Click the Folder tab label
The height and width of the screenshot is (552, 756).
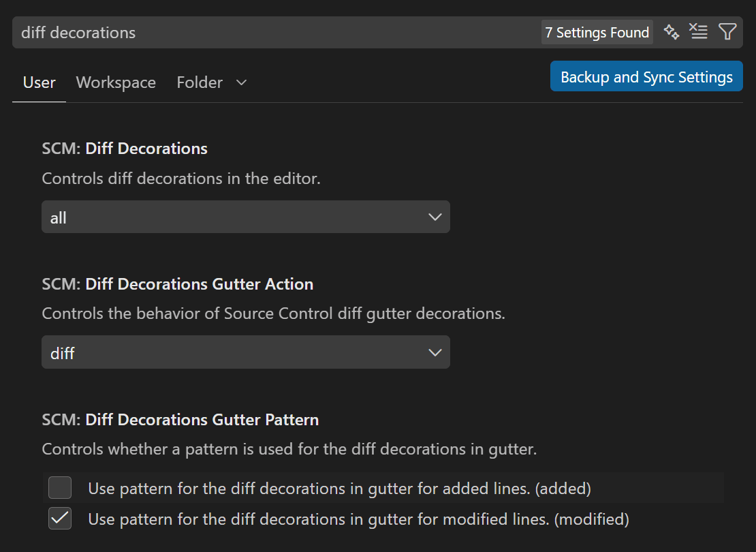[x=199, y=82]
